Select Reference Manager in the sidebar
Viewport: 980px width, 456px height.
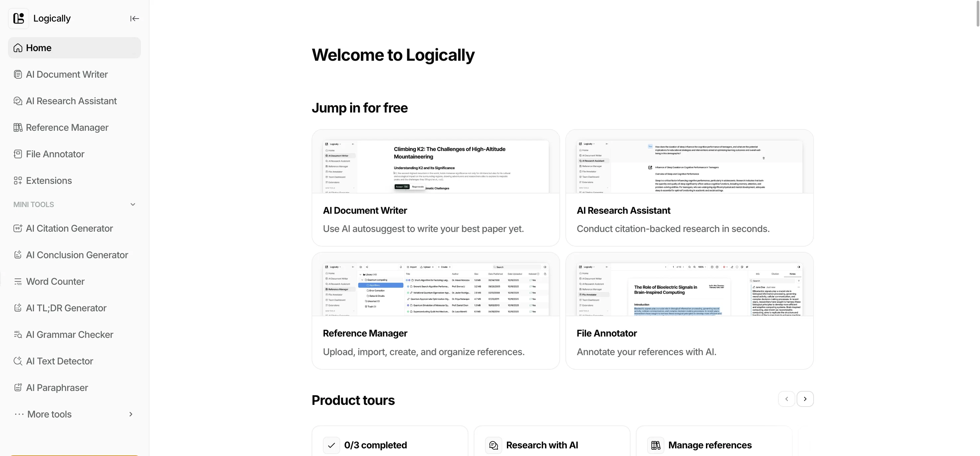coord(74,128)
